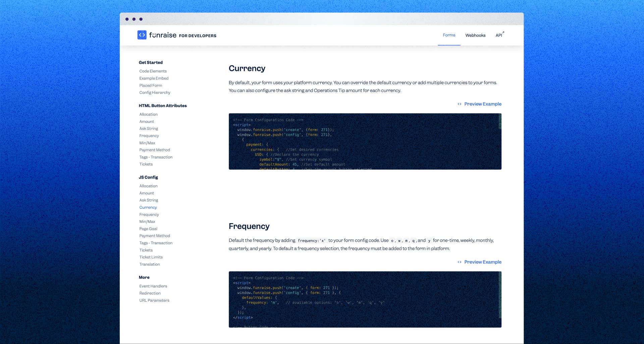Click inside the Currency code snippet block
Screen dimensions: 644x344
point(365,141)
